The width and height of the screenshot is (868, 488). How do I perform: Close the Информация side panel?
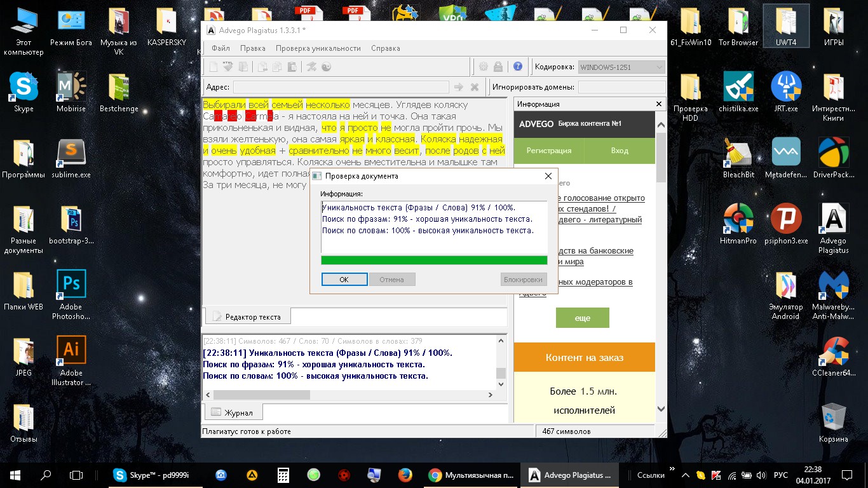point(660,104)
